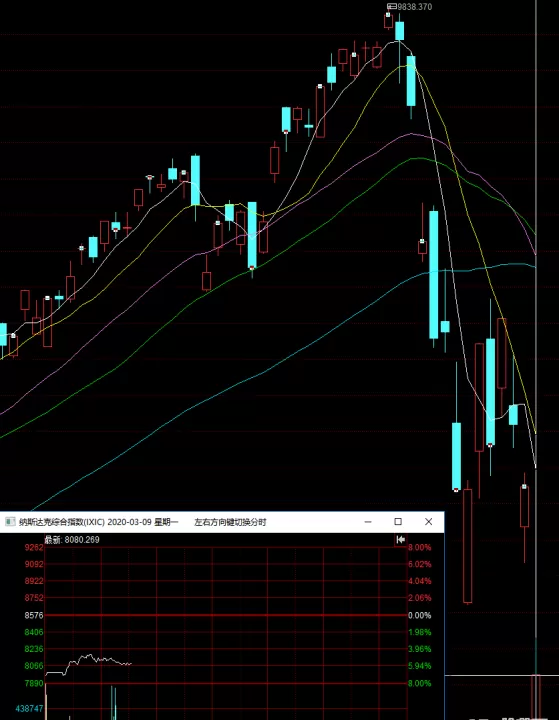Collapse intraday panel with the arrow icon
Viewport: 559px width, 720px height.
(401, 540)
